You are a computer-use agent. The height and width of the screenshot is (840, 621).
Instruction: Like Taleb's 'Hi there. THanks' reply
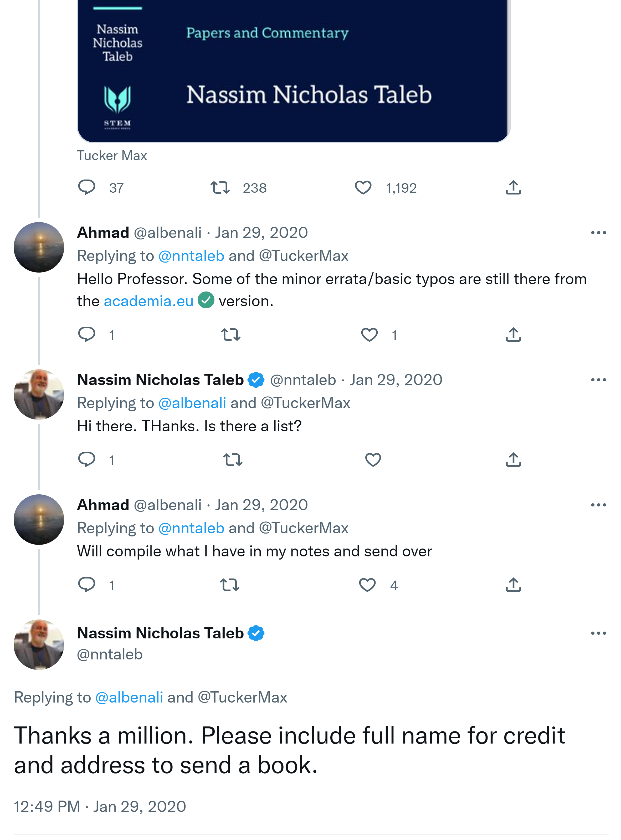[373, 460]
